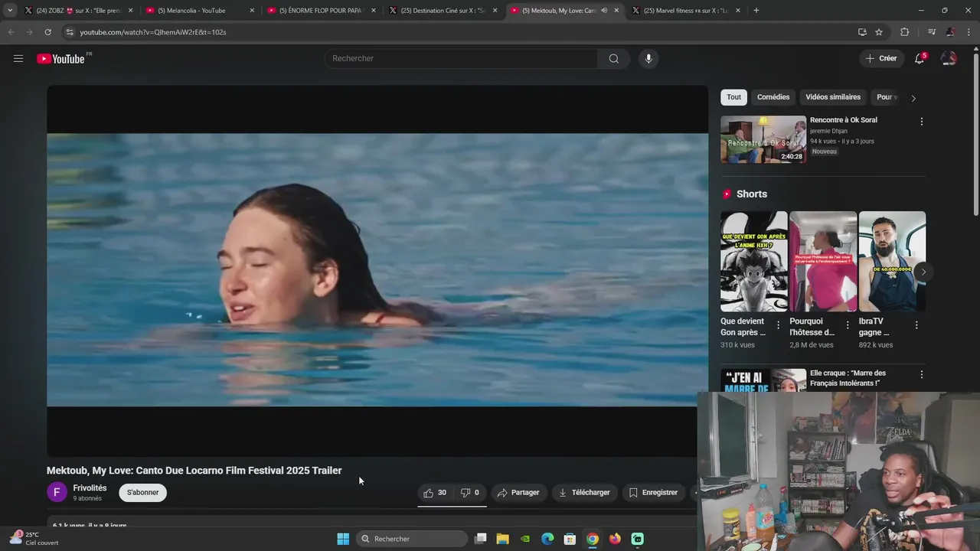980x551 pixels.
Task: Install app icon in address bar
Action: 862,32
